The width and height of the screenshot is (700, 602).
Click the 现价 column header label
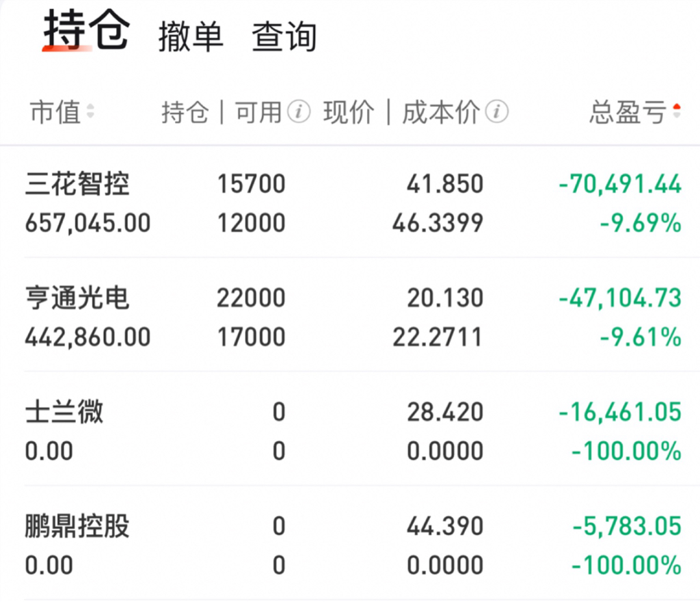click(x=349, y=112)
